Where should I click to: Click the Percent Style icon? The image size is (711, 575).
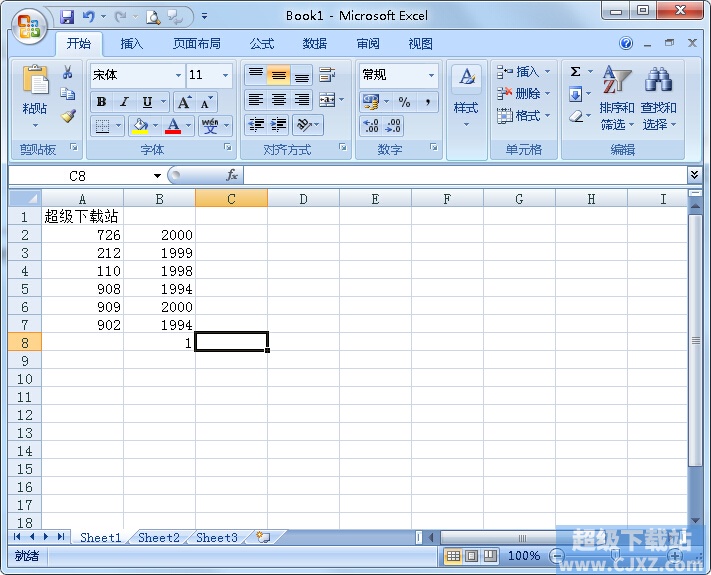click(x=404, y=102)
